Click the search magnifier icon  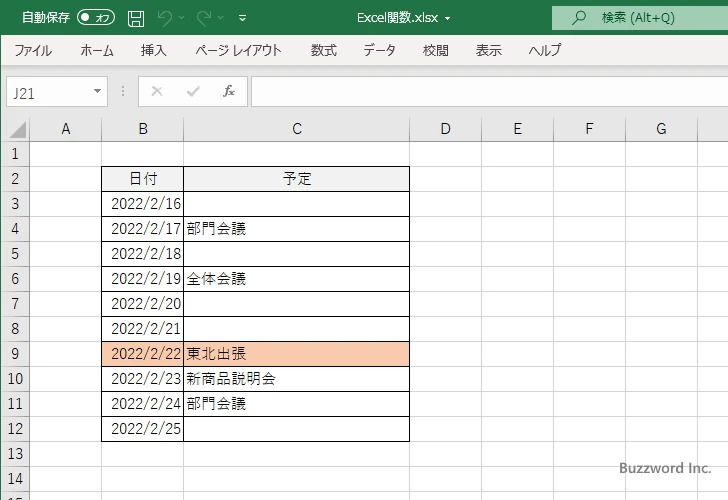578,18
